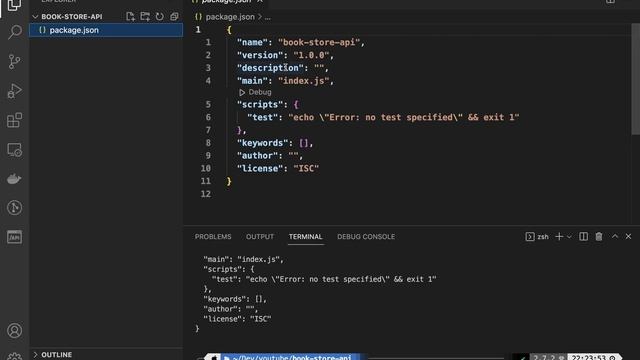Open the GitLens view in the activity bar
The width and height of the screenshot is (640, 360).
[x=15, y=208]
